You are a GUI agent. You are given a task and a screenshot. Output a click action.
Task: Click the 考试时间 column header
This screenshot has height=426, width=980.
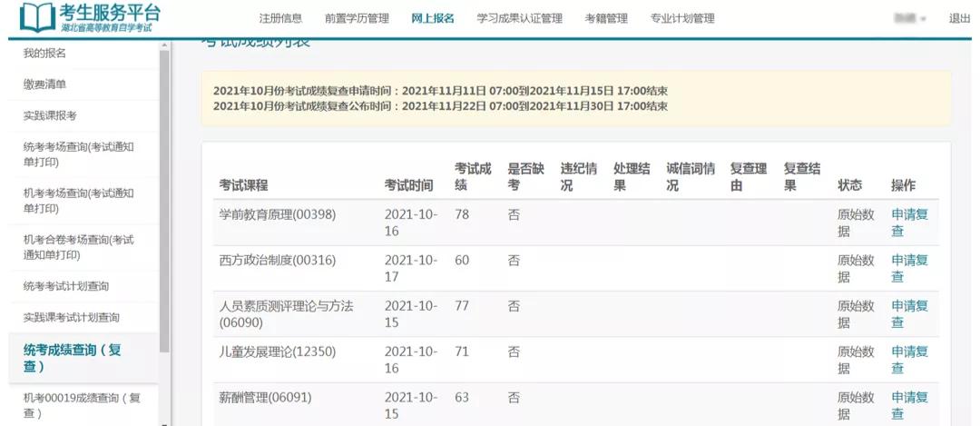[408, 185]
